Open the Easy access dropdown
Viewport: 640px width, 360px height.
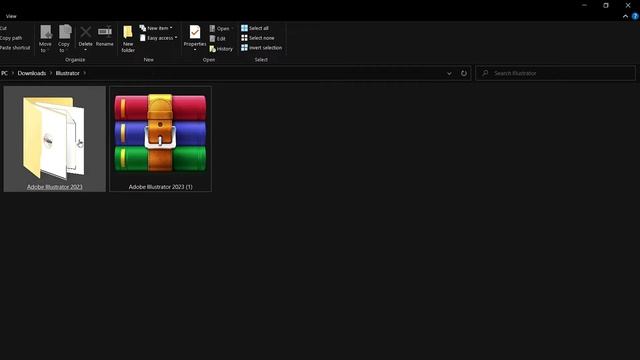pos(158,38)
